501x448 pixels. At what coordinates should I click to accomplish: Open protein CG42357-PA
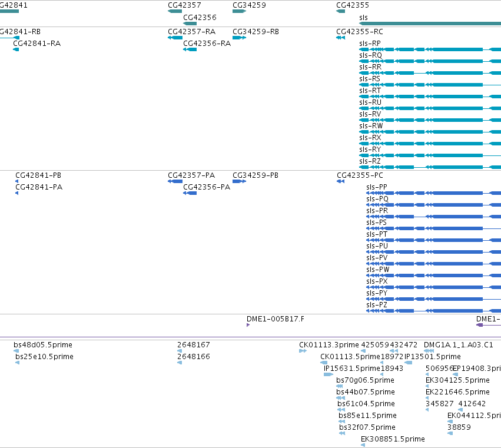click(x=191, y=175)
